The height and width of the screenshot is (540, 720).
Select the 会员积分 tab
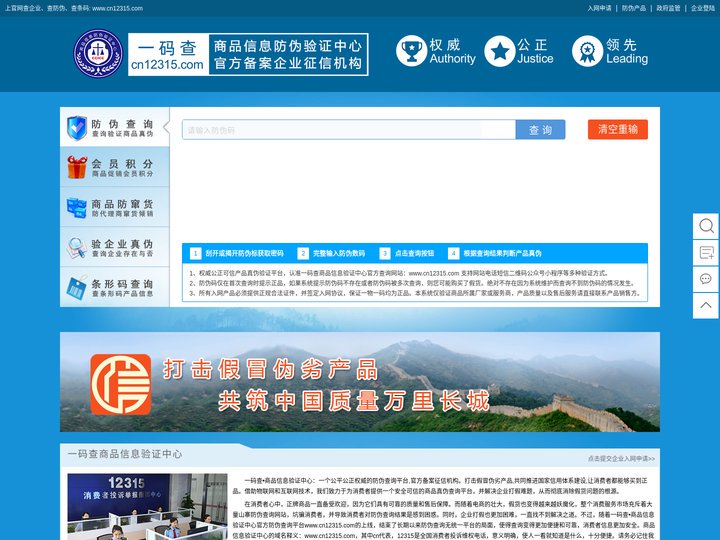pyautogui.click(x=115, y=167)
